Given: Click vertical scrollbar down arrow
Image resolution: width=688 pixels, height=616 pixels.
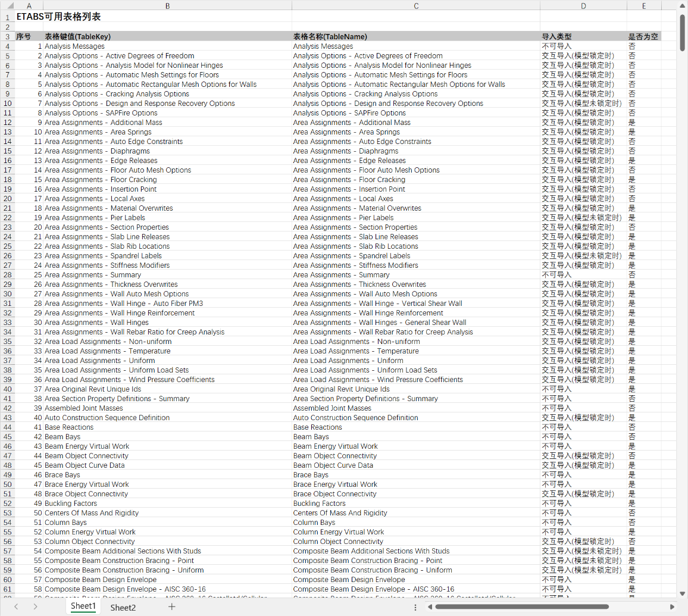Looking at the screenshot, I should click(682, 593).
